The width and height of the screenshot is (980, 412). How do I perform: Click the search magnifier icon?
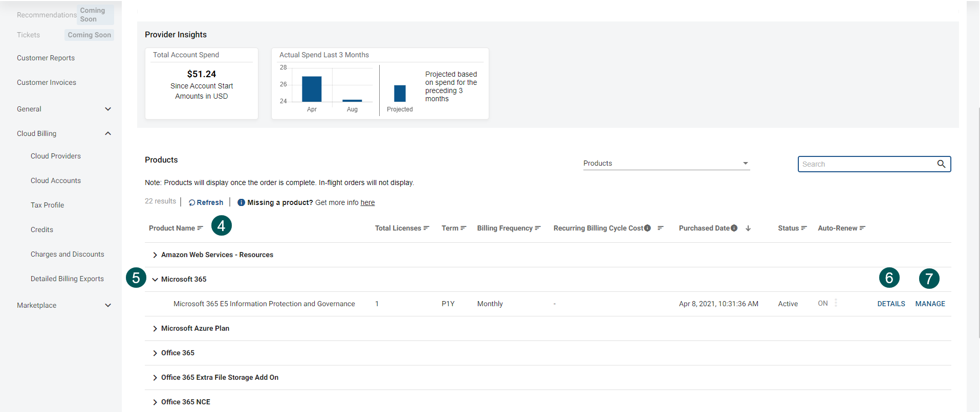941,164
